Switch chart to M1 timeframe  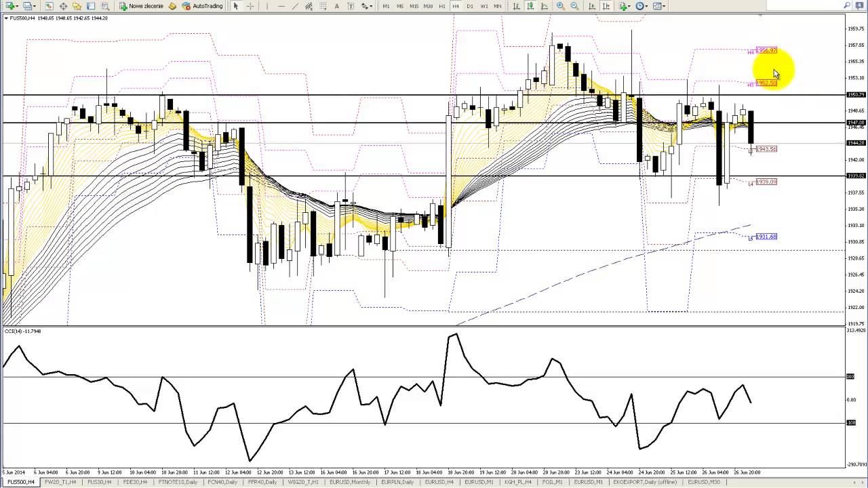386,6
